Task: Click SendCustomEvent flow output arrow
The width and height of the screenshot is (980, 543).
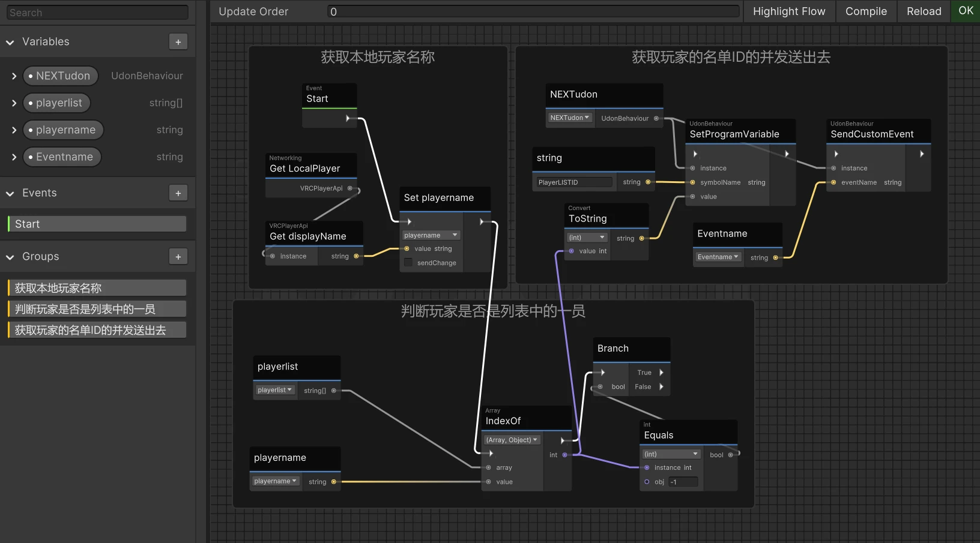Action: (x=922, y=154)
